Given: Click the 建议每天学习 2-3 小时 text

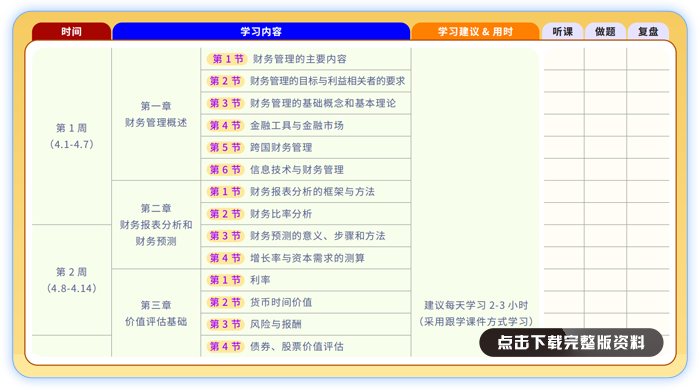Looking at the screenshot, I should pos(476,305).
